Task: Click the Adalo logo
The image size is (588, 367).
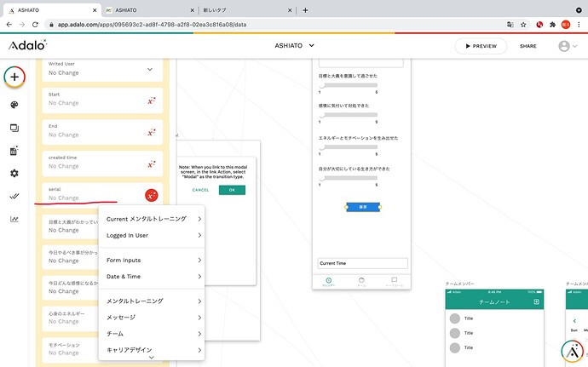Action: pos(28,45)
